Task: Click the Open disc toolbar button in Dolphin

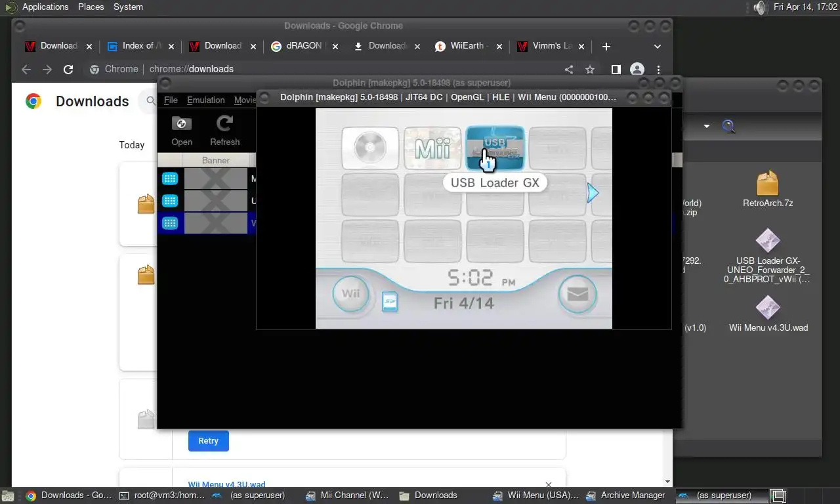Action: (x=182, y=131)
